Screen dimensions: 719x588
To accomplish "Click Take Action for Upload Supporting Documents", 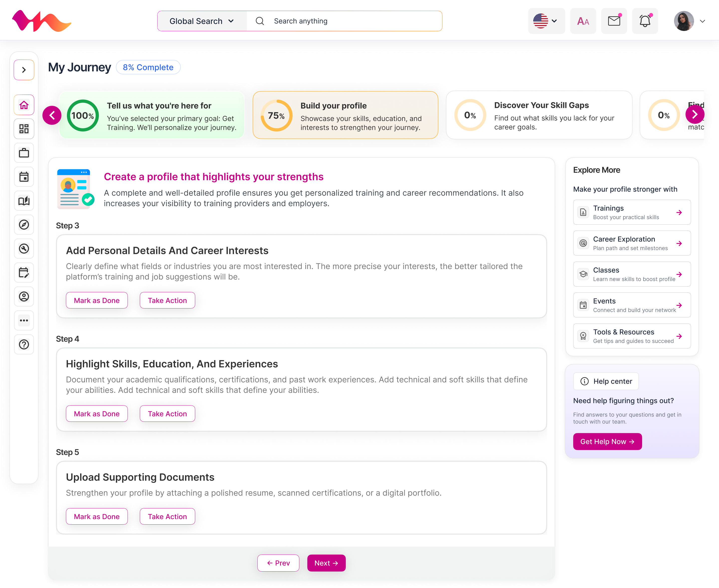I will click(167, 517).
